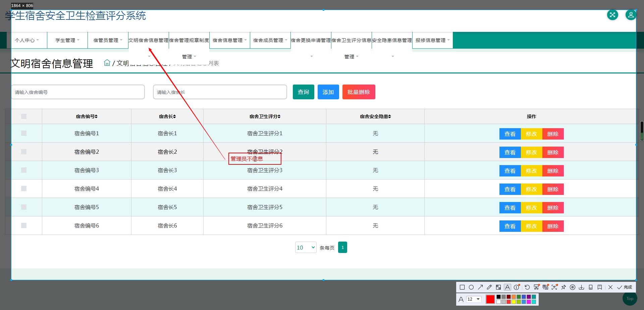Open the 宿舍管理规章制度 nav tab
644x310 pixels.
point(189,40)
